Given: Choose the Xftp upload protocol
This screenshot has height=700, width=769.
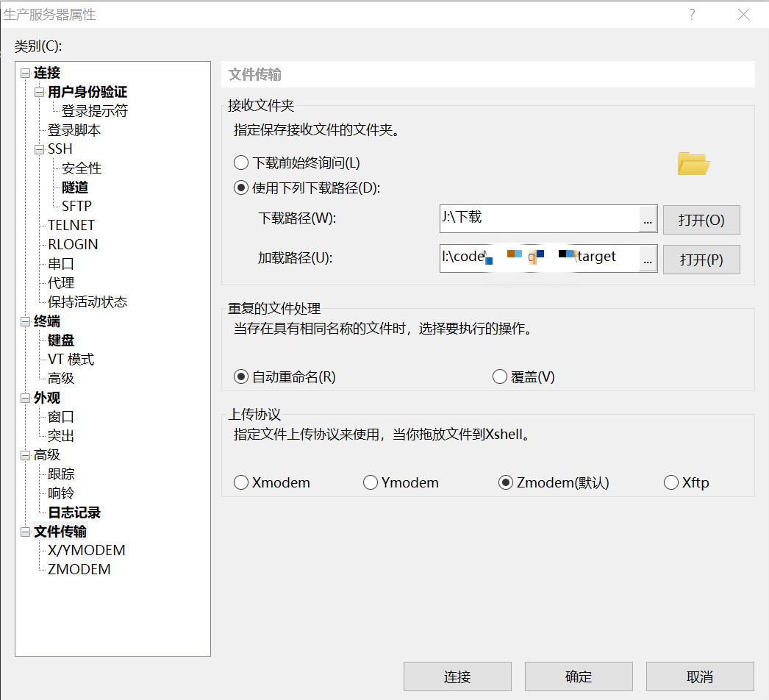Looking at the screenshot, I should (x=670, y=483).
